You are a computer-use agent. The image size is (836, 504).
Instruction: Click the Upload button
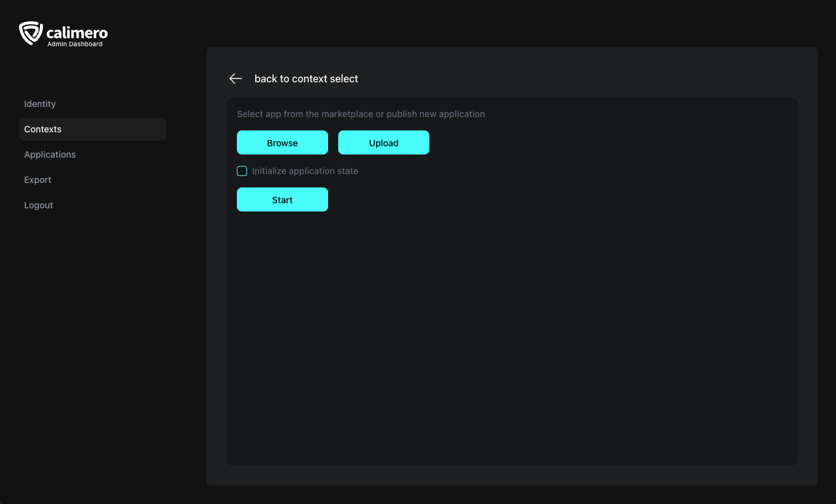point(384,142)
